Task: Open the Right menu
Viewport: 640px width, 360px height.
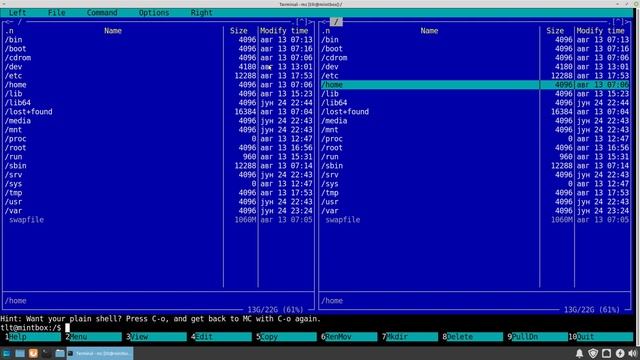Action: click(x=202, y=13)
